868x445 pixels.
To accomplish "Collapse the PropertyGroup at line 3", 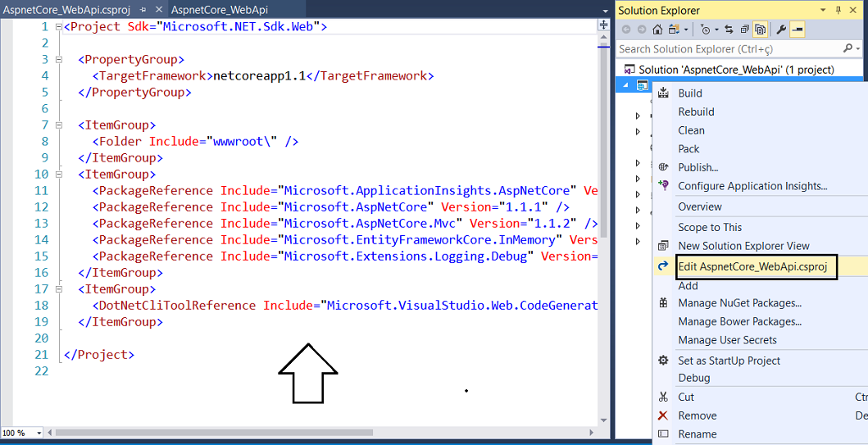I will [59, 59].
